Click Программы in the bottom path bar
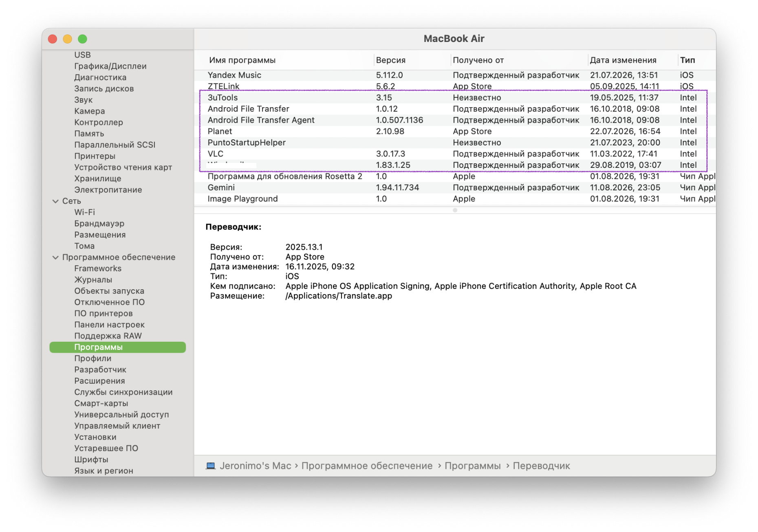 coord(472,466)
